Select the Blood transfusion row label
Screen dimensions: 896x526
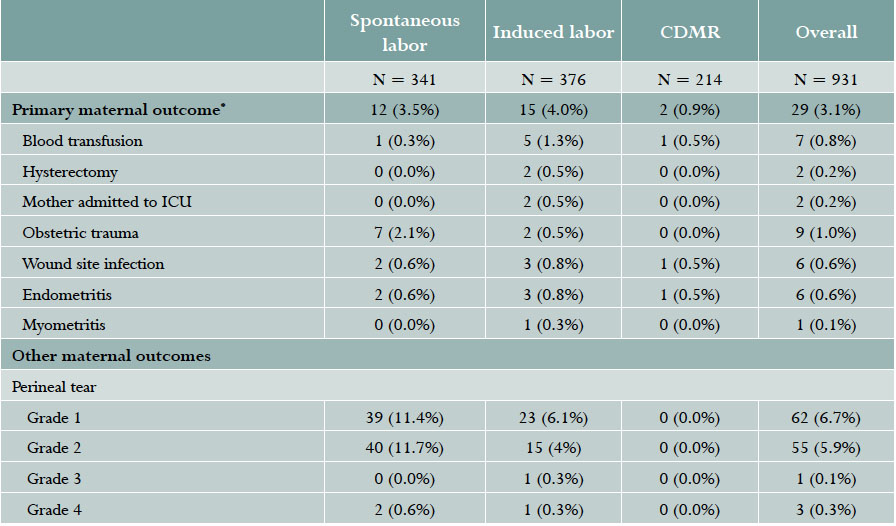[x=82, y=141]
